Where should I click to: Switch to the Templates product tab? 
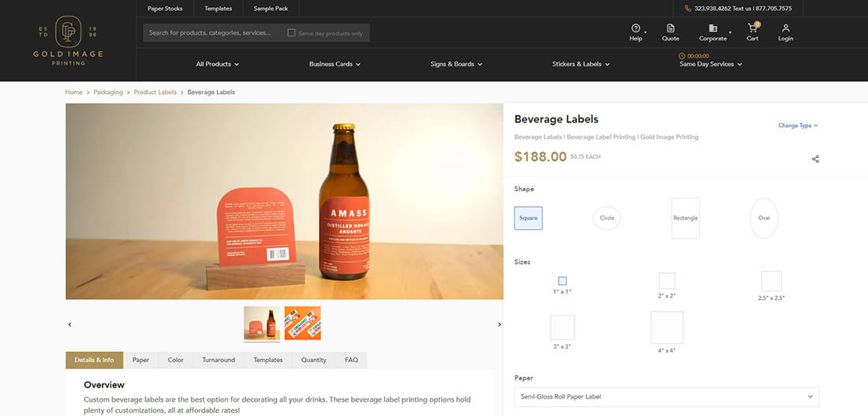(x=268, y=360)
